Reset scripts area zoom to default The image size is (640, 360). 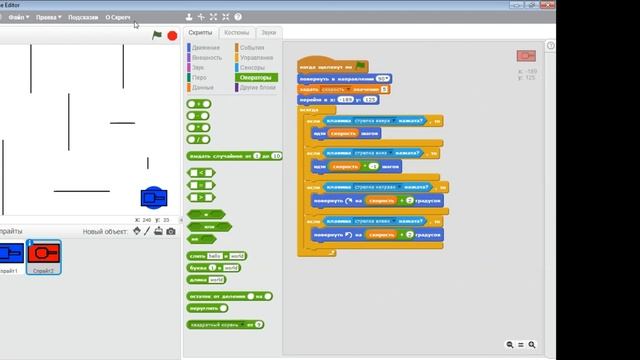click(x=521, y=344)
